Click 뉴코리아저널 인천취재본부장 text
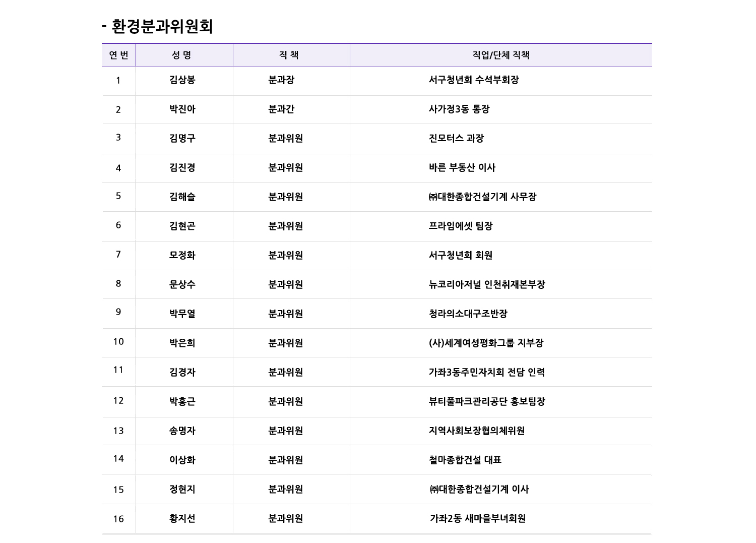The height and width of the screenshot is (543, 756). pos(486,284)
